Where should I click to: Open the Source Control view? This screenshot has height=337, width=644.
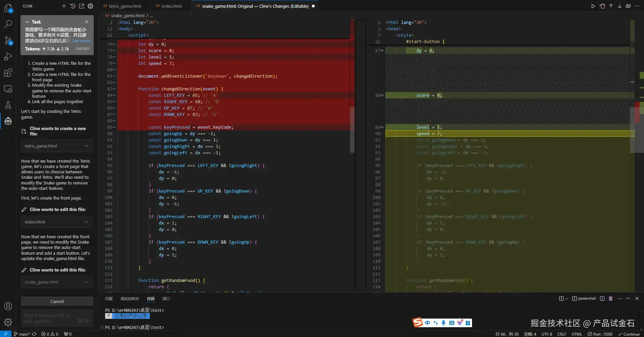click(8, 40)
